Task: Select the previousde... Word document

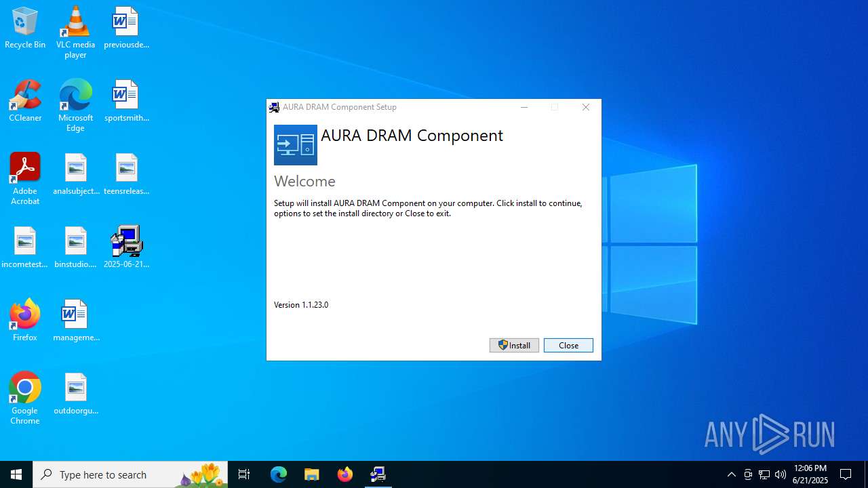Action: 126,28
